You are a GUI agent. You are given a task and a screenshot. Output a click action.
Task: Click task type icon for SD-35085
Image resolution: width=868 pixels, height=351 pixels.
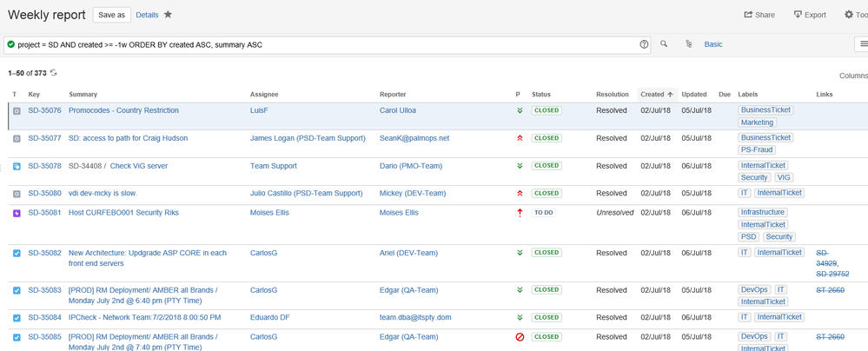click(17, 337)
